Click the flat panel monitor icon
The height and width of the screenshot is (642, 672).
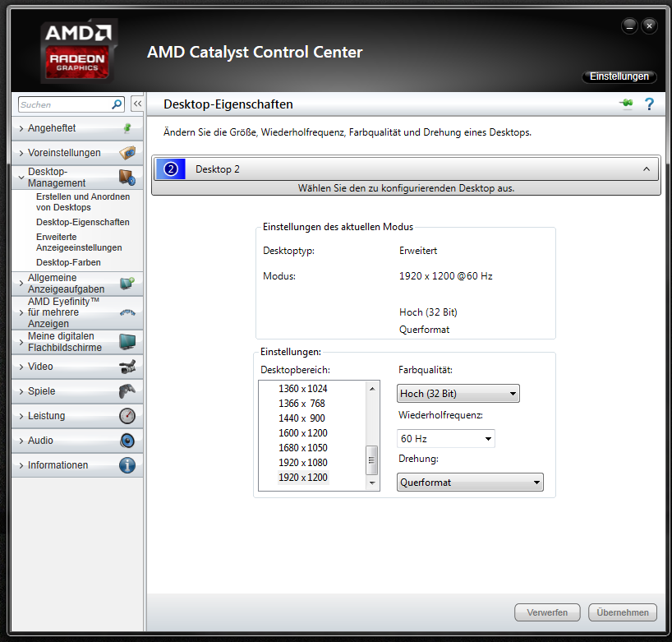click(127, 342)
